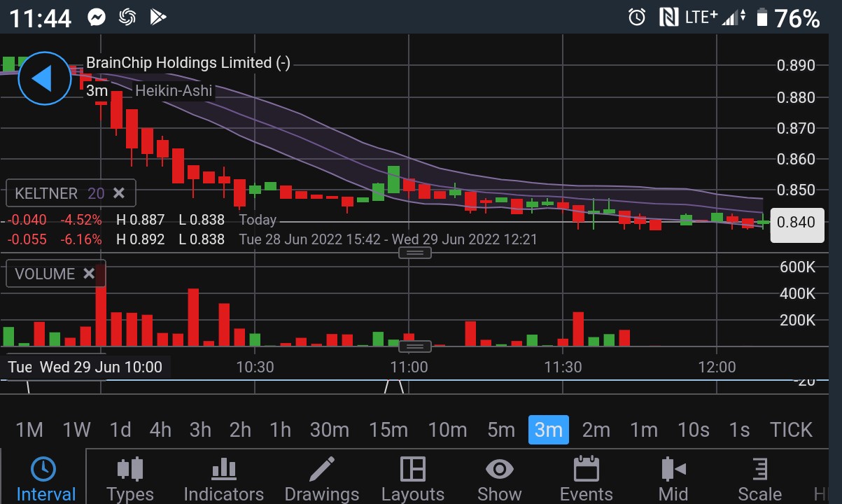
Task: Tap the 0.840 current price label
Action: coord(797,223)
